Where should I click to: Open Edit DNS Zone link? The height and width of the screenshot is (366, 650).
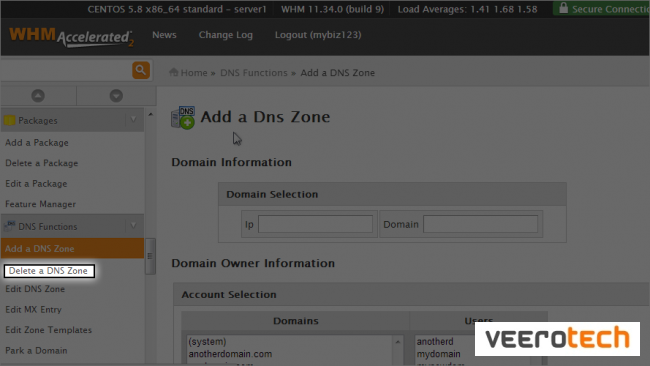pyautogui.click(x=35, y=289)
